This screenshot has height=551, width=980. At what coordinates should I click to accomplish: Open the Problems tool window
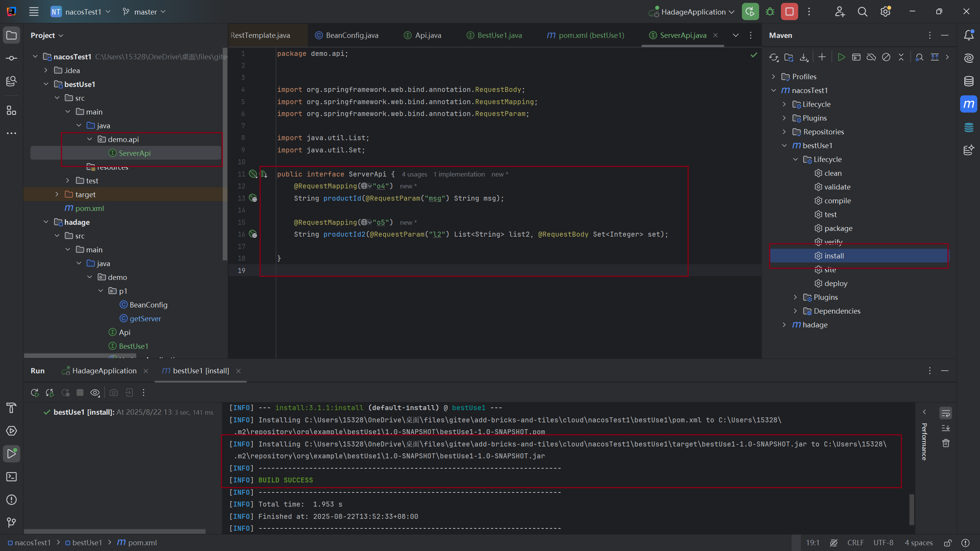tap(11, 500)
